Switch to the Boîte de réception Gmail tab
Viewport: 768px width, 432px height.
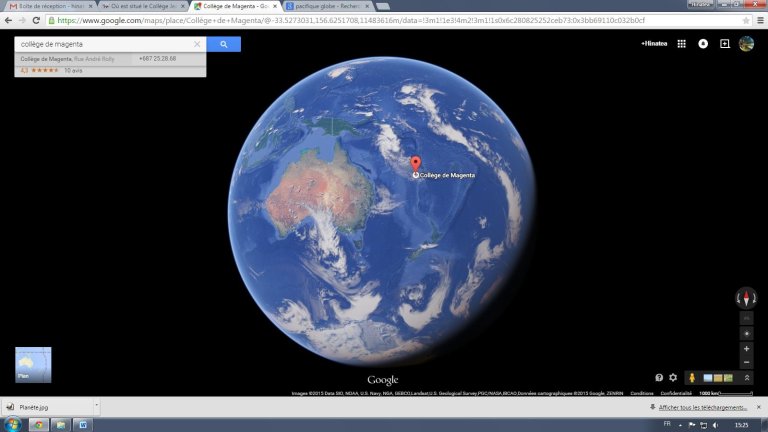[x=48, y=6]
